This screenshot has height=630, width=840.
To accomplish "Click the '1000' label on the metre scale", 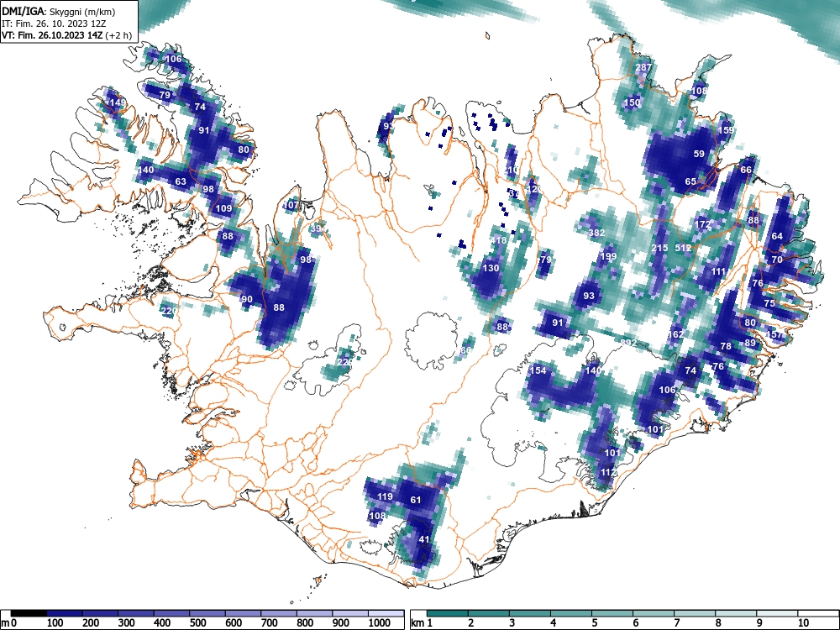I will [380, 623].
